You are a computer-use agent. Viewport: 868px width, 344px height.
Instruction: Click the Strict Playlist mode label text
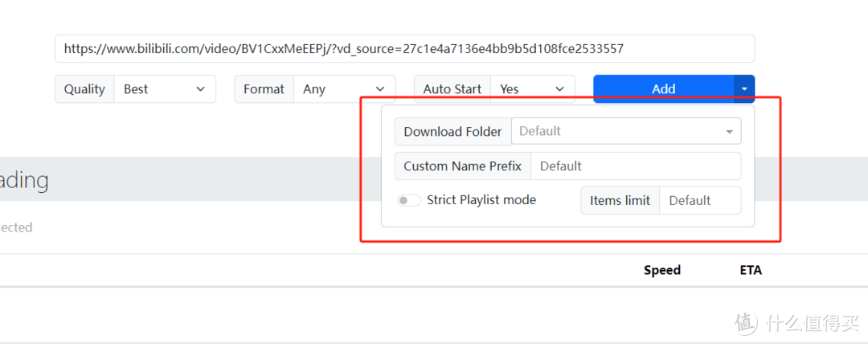pyautogui.click(x=481, y=200)
